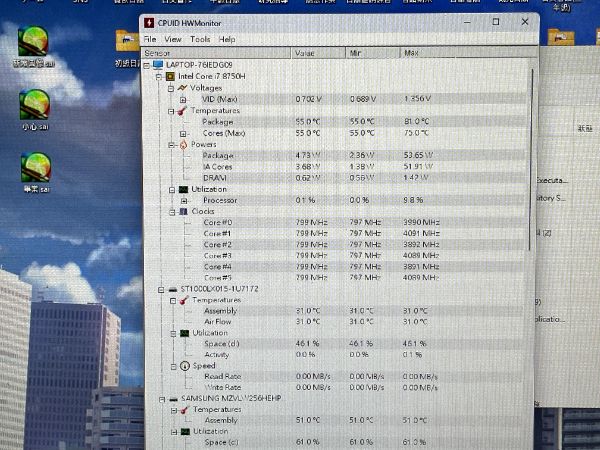Open the View menu
600x450 pixels.
(173, 39)
